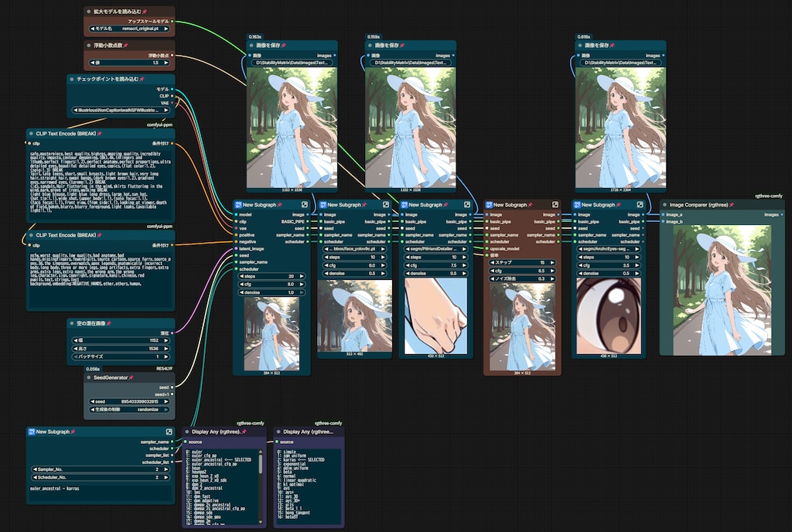Click the blue subgraph icon on the AnzhcEyes subgraph node
The image size is (792, 532).
(x=577, y=204)
